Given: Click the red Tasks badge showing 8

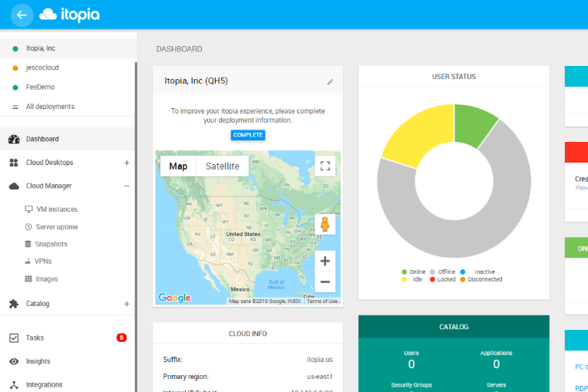Looking at the screenshot, I should pyautogui.click(x=121, y=338).
